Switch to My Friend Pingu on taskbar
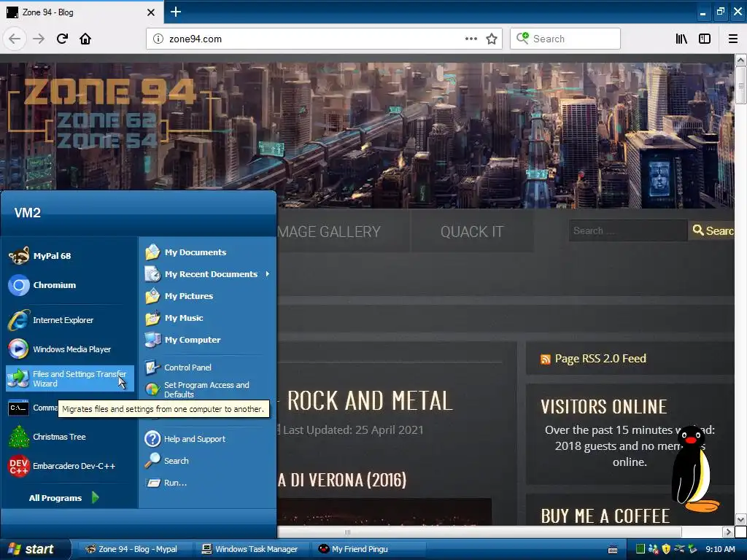Screen dimensions: 747x560 (x=368, y=549)
